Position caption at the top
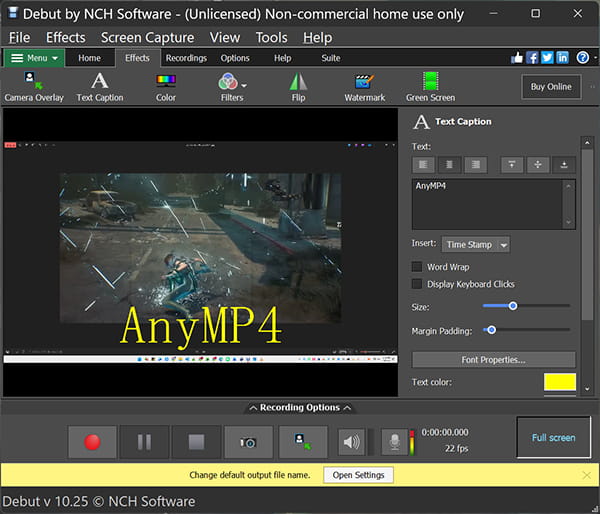Viewport: 600px width, 514px height. (512, 165)
